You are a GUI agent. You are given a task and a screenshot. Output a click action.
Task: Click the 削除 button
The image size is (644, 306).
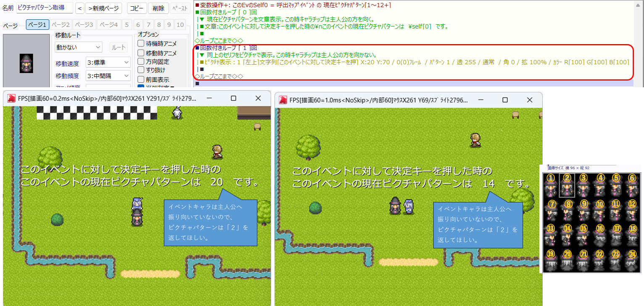coord(158,8)
